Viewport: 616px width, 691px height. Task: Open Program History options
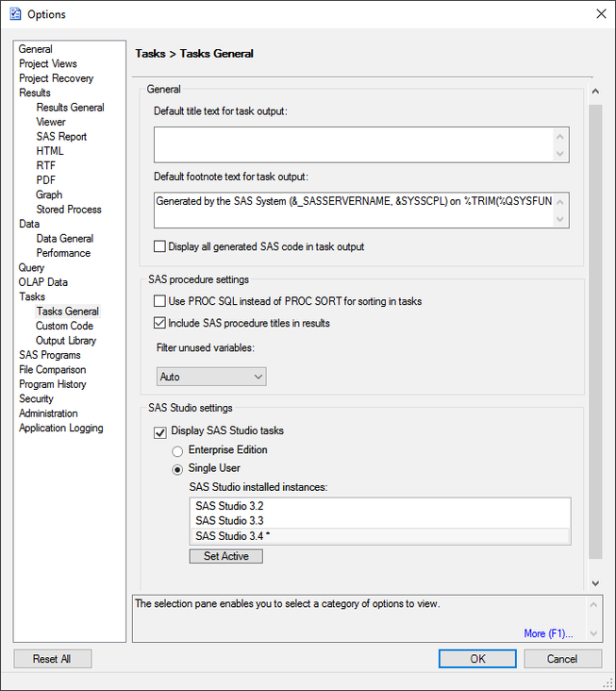[52, 383]
